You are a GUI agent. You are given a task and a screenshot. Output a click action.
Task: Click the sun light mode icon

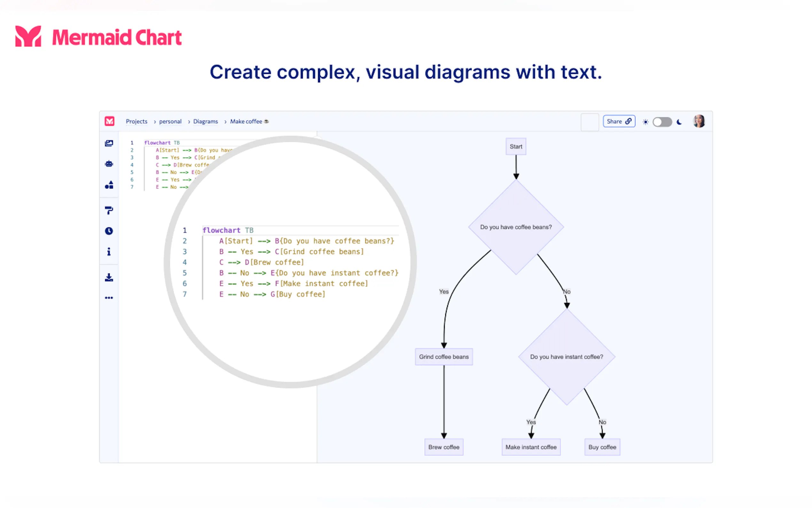(x=645, y=122)
